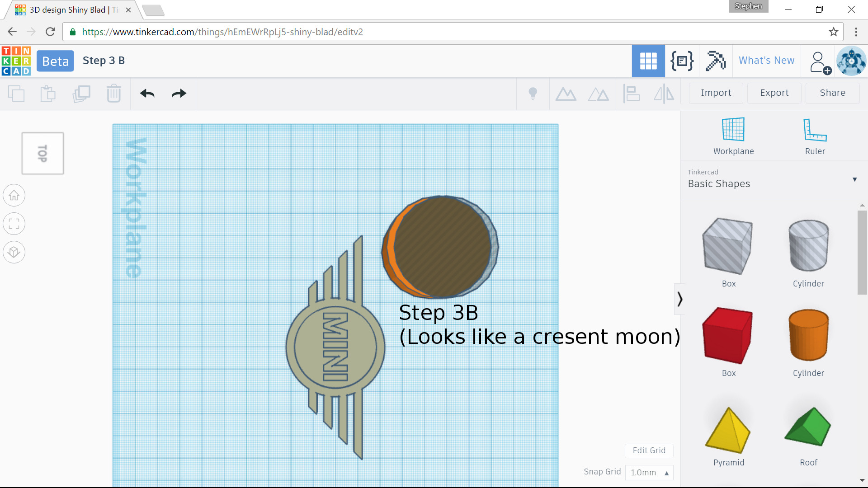Click the invite collaborator icon
868x488 pixels.
point(821,62)
